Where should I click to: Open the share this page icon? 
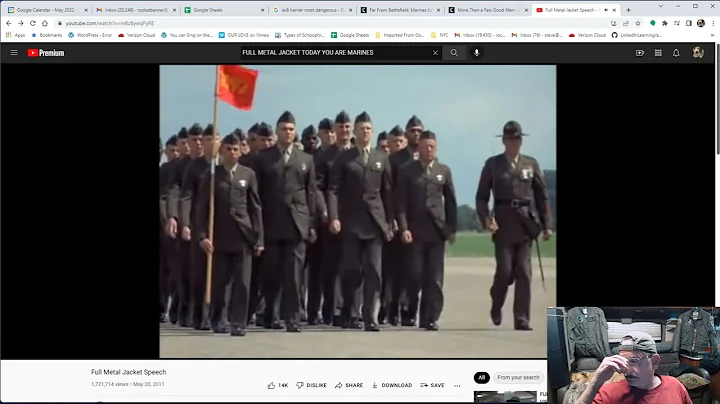pos(626,23)
